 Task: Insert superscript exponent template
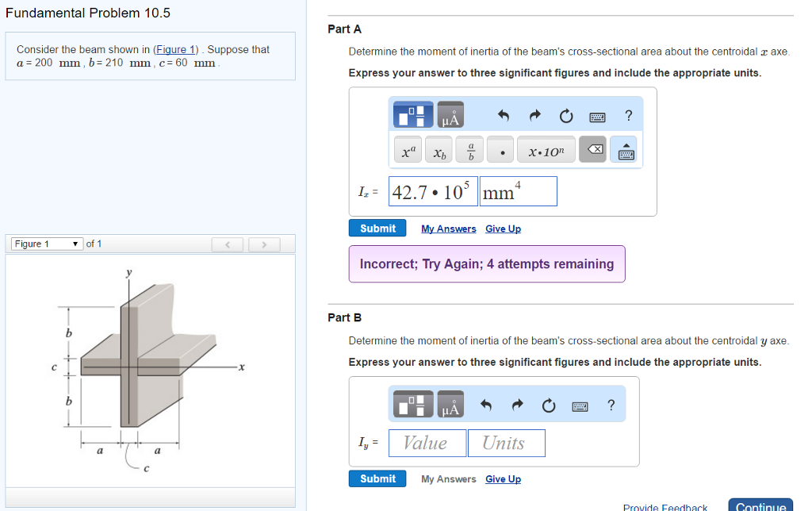408,150
